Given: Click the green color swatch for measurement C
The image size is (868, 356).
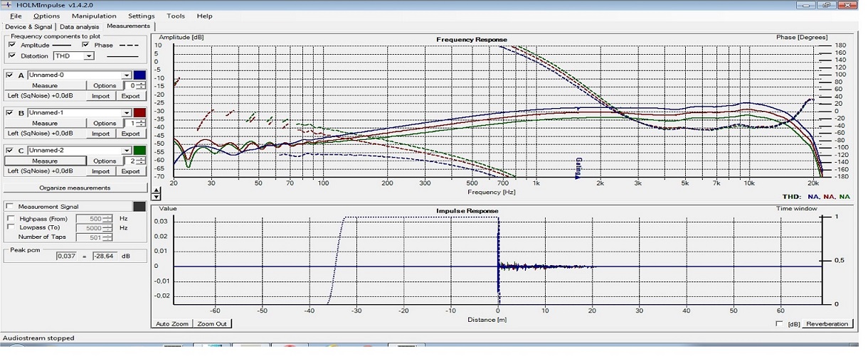Looking at the screenshot, I should click(x=140, y=150).
